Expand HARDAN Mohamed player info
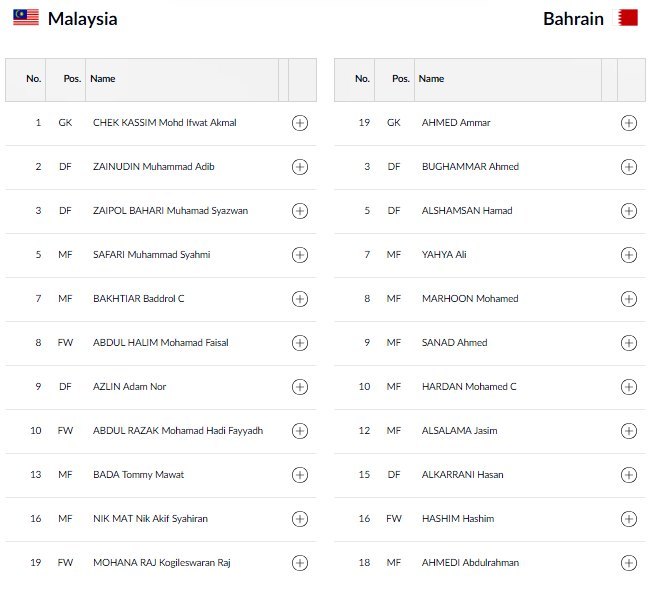 pos(628,387)
